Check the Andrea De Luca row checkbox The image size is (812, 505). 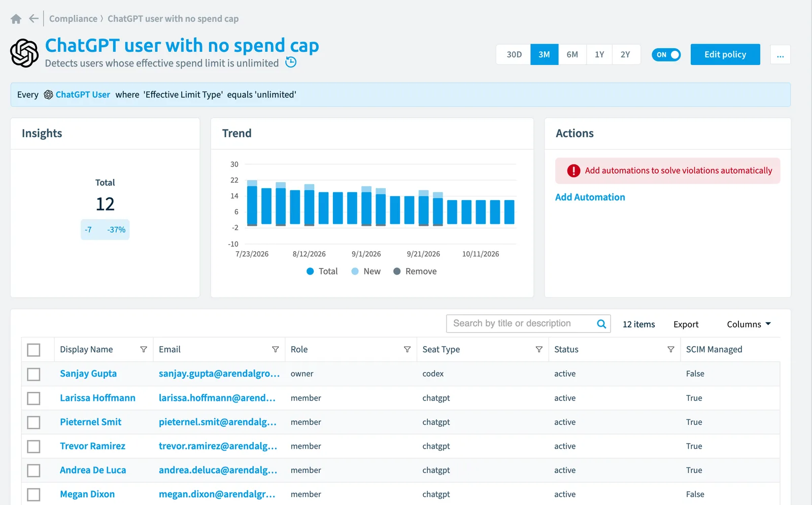[33, 470]
